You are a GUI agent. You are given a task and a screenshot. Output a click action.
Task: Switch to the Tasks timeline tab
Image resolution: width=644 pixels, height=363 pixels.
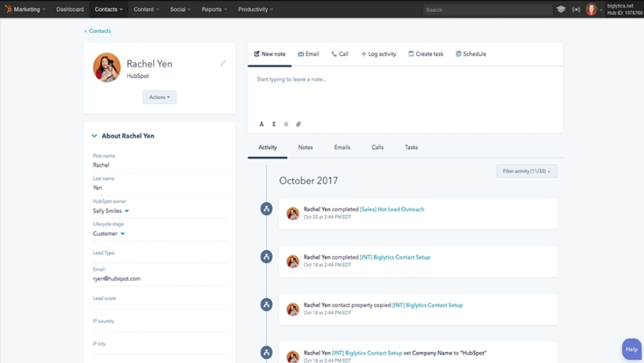tap(411, 147)
